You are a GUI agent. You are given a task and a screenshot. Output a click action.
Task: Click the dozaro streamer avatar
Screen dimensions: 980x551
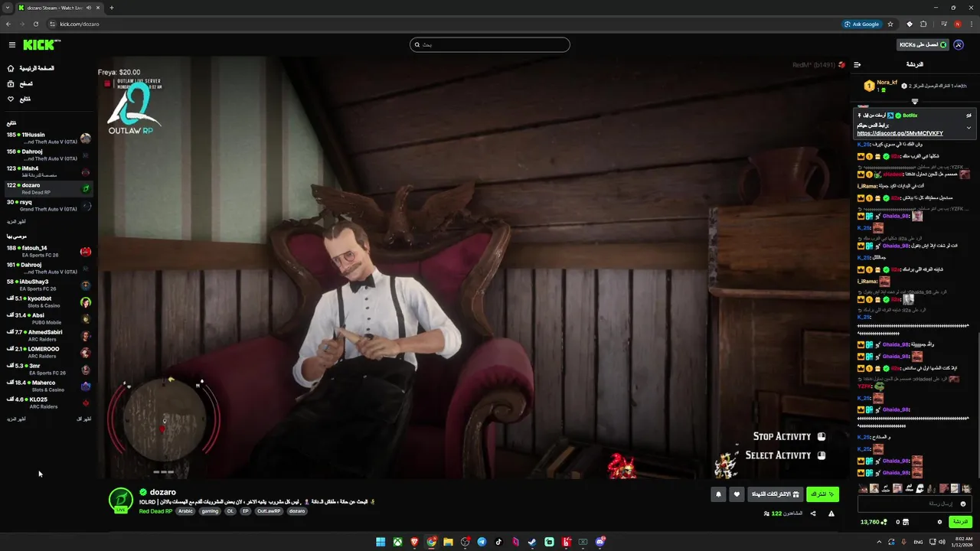[x=120, y=500]
